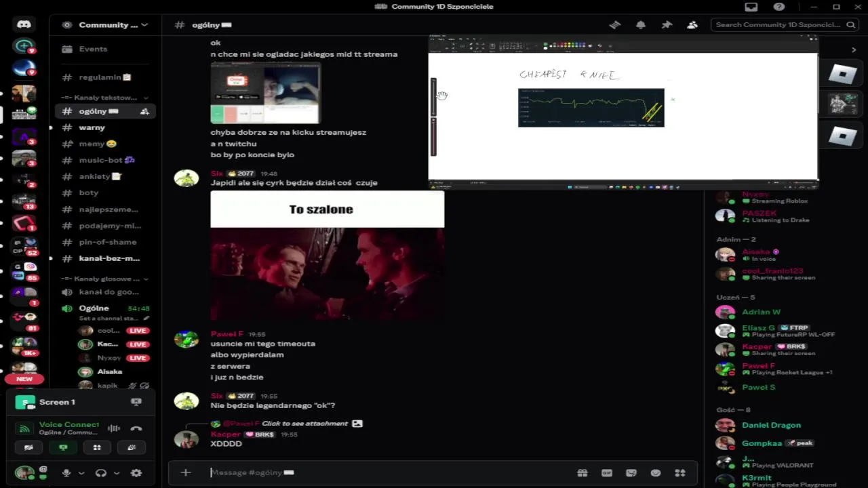Switch to the music-bot channel

point(105,160)
